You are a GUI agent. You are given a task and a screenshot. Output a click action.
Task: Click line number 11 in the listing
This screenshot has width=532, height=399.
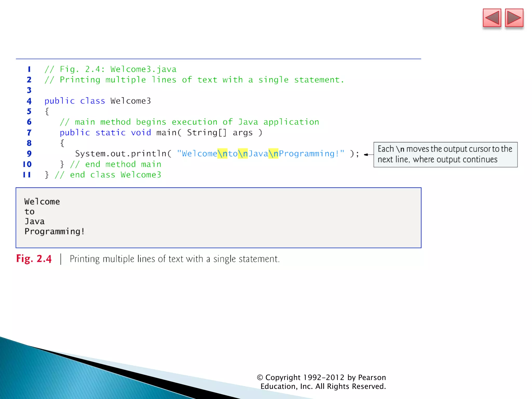tap(27, 175)
